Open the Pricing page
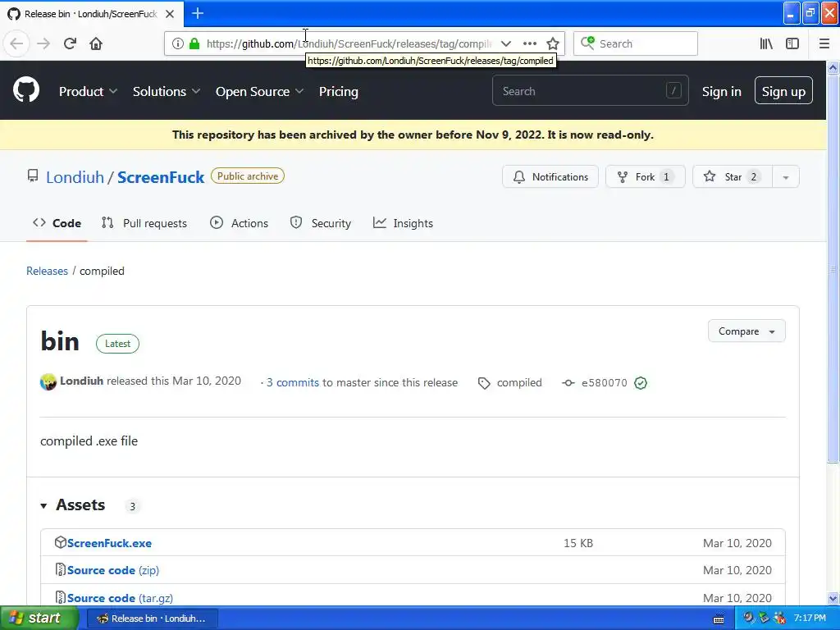840x630 pixels. (x=339, y=92)
